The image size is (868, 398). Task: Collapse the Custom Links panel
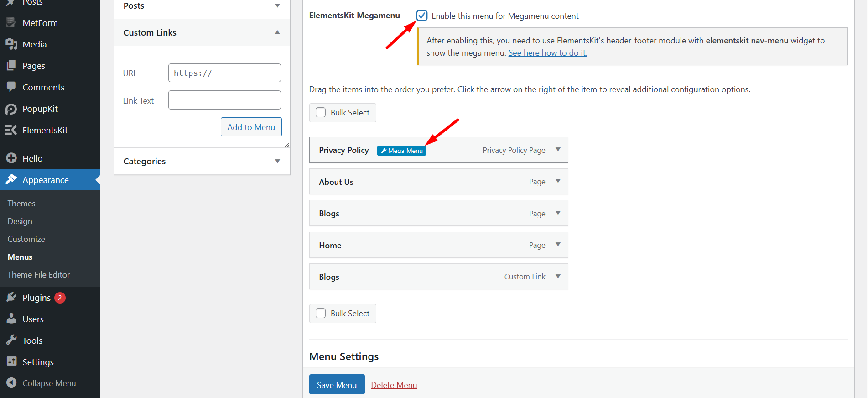pyautogui.click(x=277, y=32)
